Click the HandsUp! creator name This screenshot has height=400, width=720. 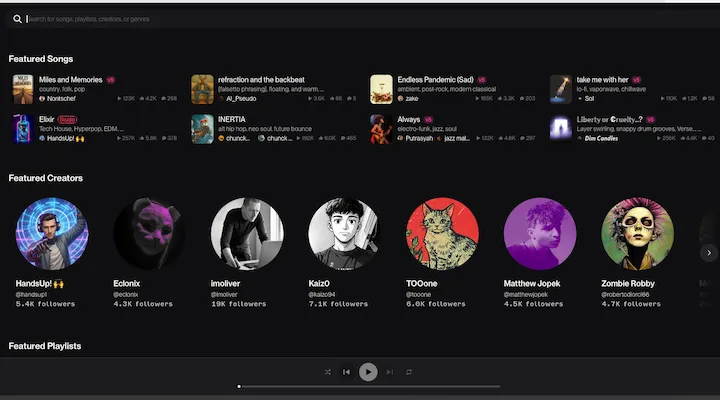[39, 284]
